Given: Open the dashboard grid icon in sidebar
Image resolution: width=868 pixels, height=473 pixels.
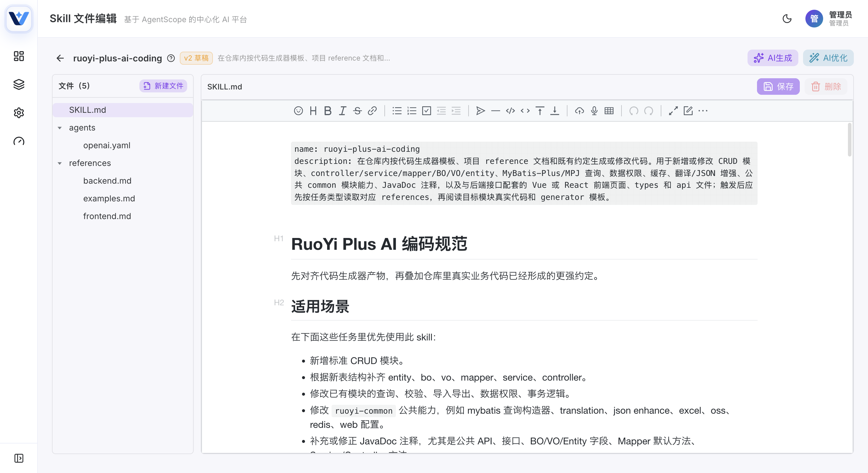Looking at the screenshot, I should pyautogui.click(x=19, y=56).
